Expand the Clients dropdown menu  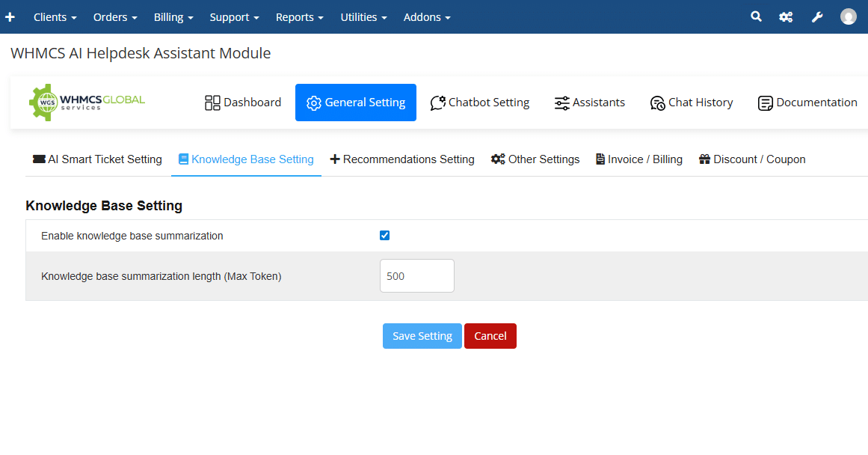(55, 16)
